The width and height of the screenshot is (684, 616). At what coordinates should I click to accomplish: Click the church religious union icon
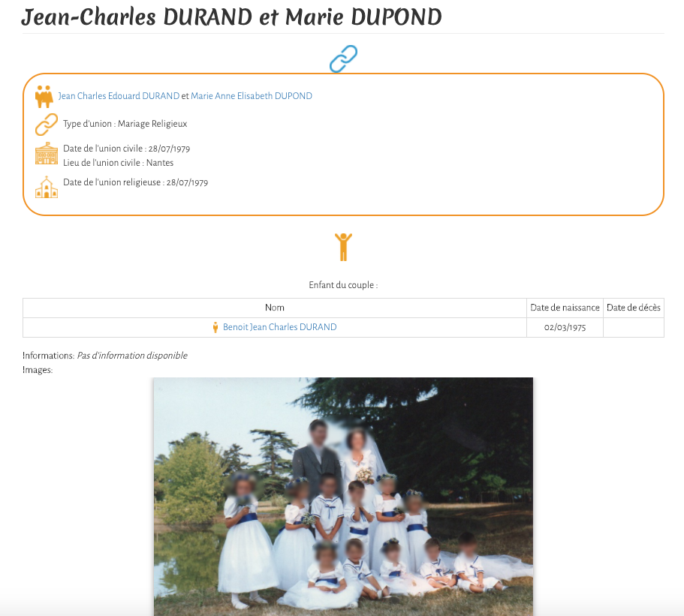(x=47, y=187)
